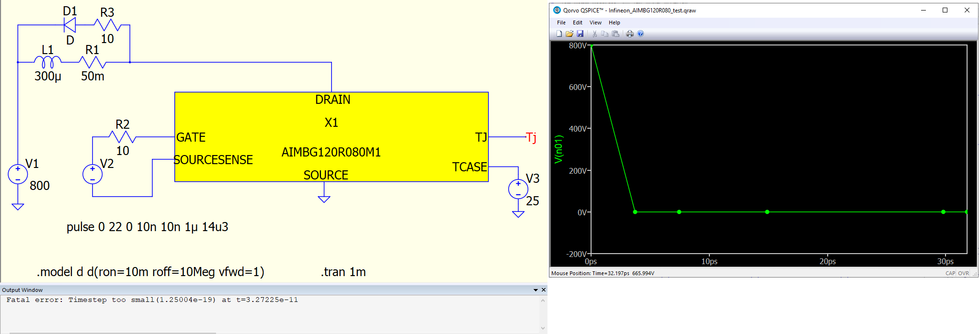Select resistor R1 symbol
The image size is (980, 334).
(92, 62)
